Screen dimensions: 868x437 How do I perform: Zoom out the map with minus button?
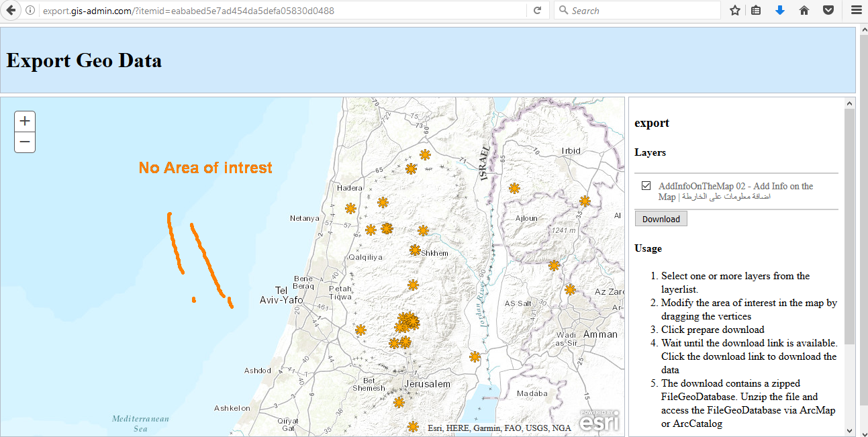click(25, 142)
